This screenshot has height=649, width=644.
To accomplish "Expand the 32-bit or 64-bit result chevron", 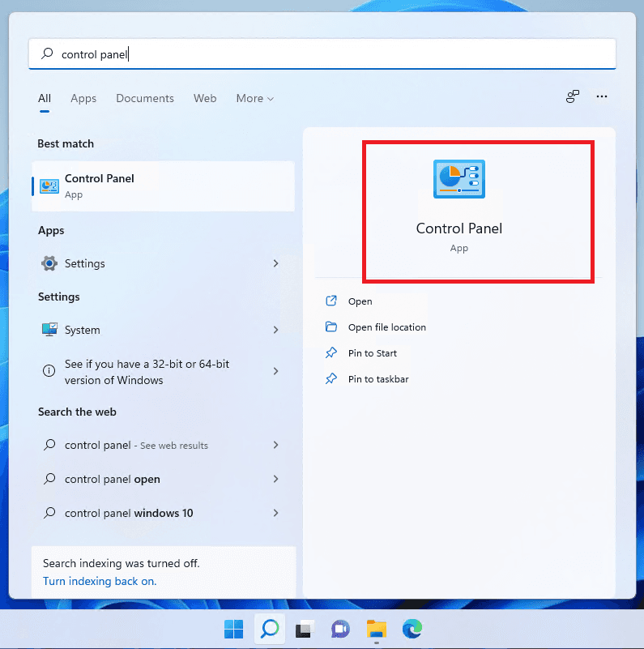I will [275, 371].
